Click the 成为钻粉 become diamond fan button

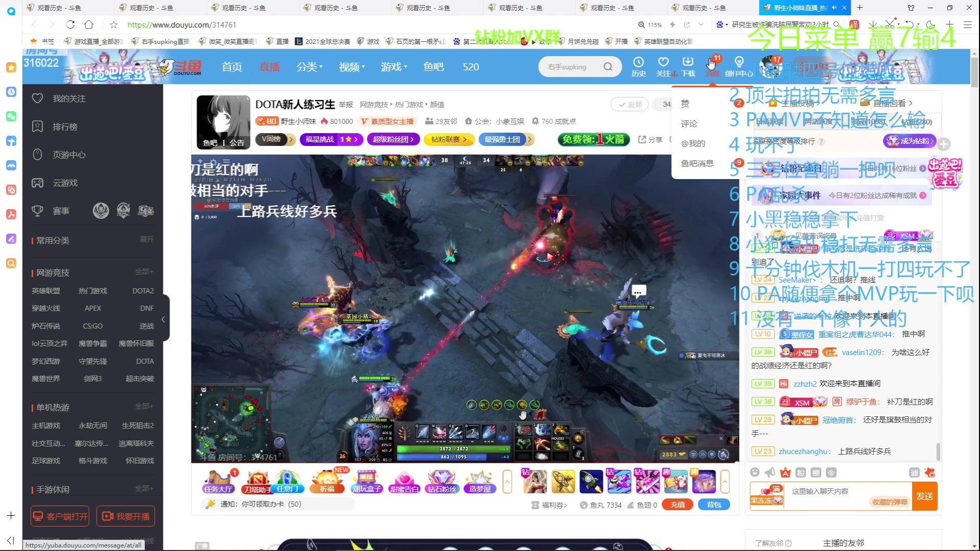(910, 141)
